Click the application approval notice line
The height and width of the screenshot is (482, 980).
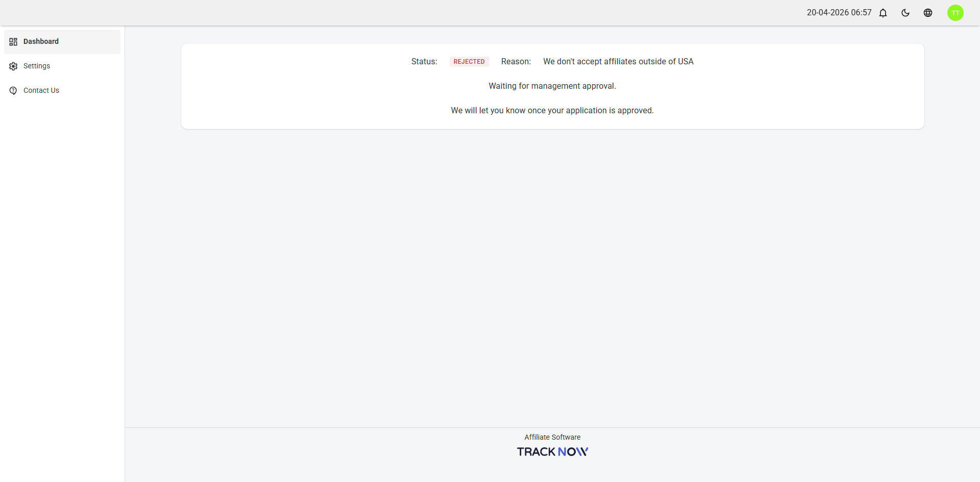(x=552, y=111)
